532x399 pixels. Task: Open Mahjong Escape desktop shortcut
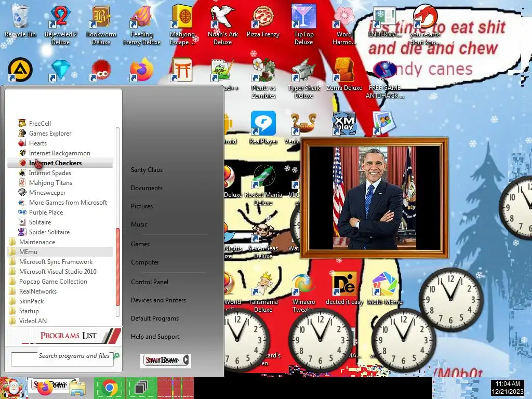182,24
